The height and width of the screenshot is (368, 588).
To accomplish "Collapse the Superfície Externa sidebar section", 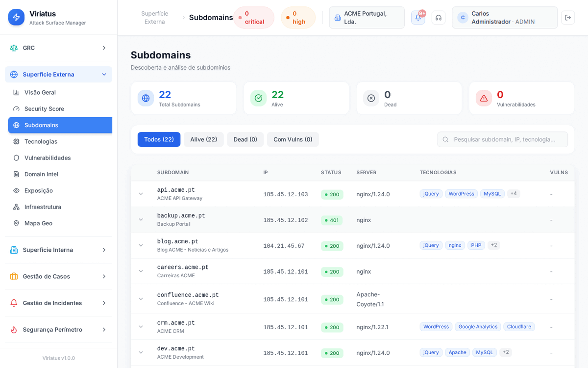I will pos(104,75).
